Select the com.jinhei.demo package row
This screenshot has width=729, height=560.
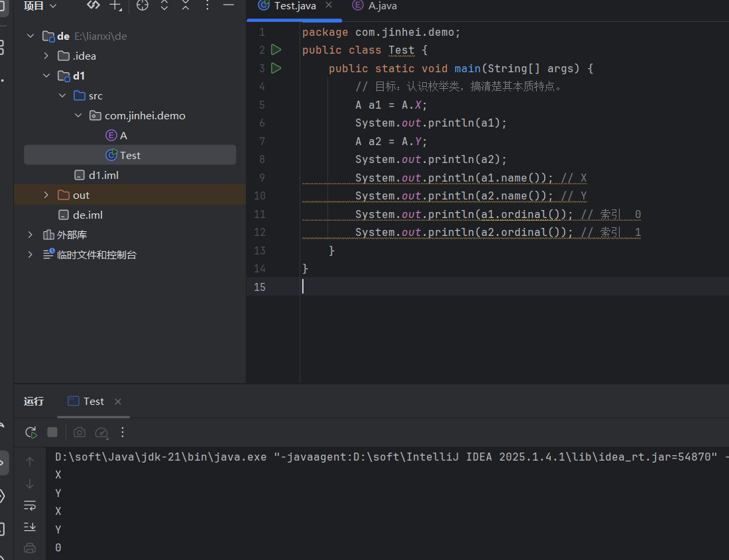[x=130, y=116]
